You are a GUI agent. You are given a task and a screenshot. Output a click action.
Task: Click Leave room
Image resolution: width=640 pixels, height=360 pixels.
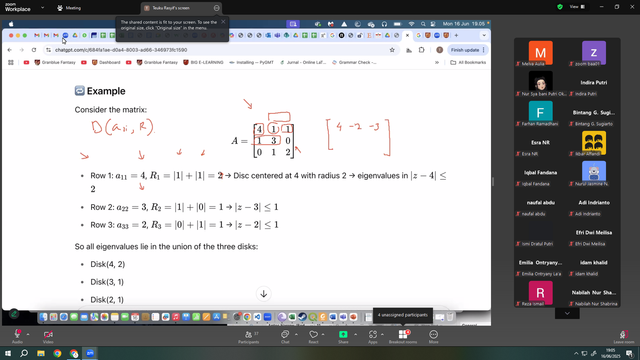pyautogui.click(x=624, y=336)
